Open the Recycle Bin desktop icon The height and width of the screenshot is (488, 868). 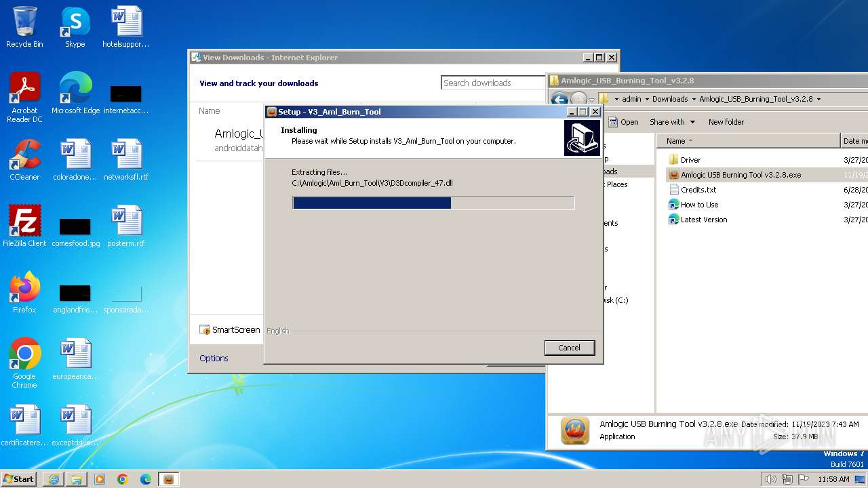[24, 27]
